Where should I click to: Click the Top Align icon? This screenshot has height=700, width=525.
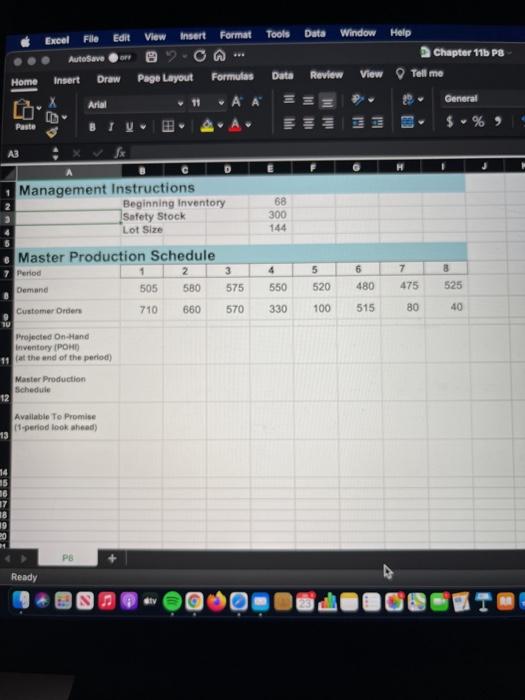pos(289,99)
